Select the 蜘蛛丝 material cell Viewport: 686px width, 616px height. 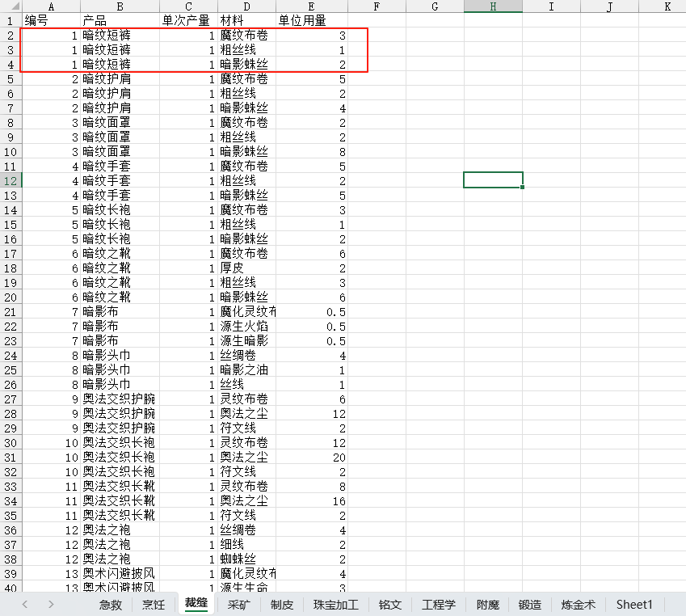pos(246,559)
